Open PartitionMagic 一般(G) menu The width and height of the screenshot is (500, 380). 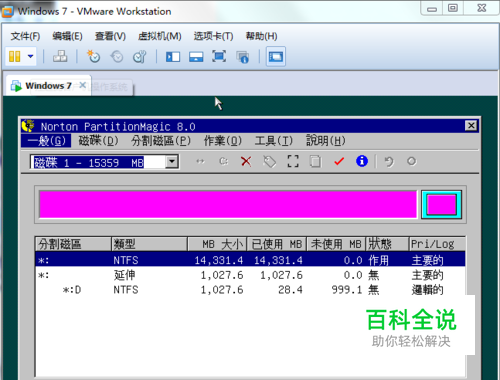(46, 141)
